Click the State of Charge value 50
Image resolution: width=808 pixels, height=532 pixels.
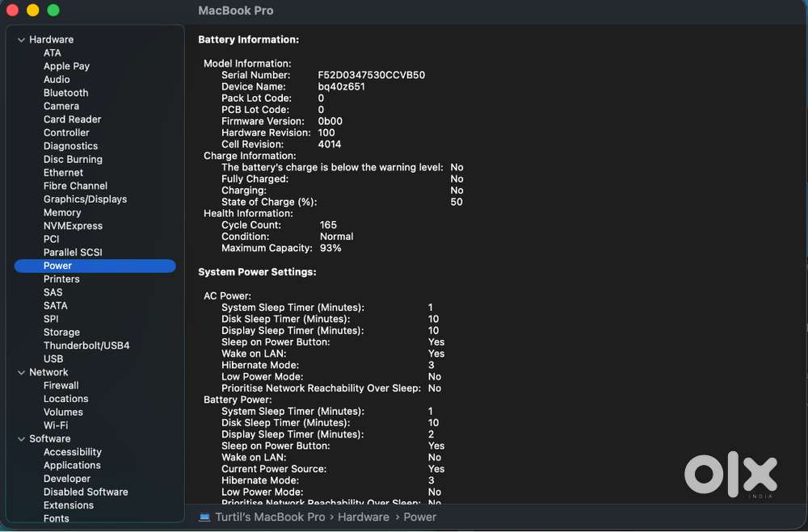click(x=456, y=203)
